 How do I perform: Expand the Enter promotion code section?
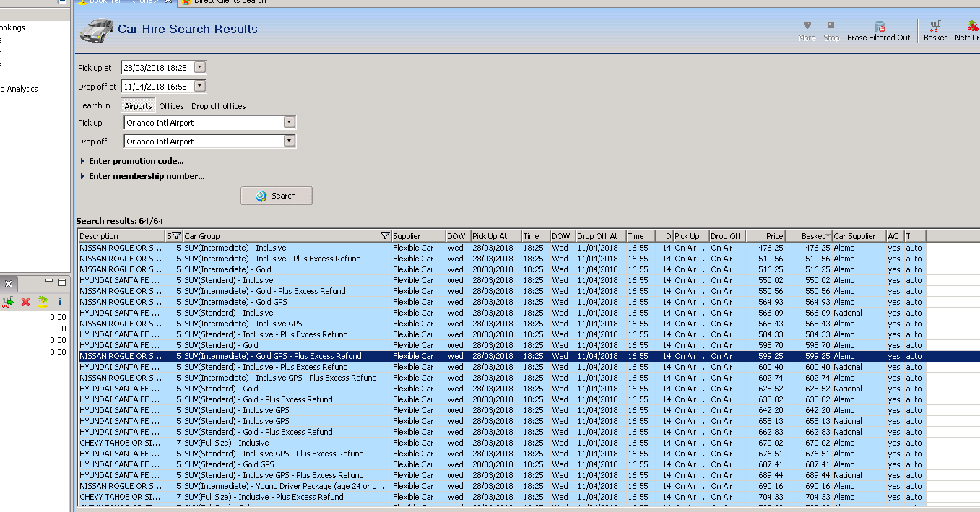(x=136, y=161)
